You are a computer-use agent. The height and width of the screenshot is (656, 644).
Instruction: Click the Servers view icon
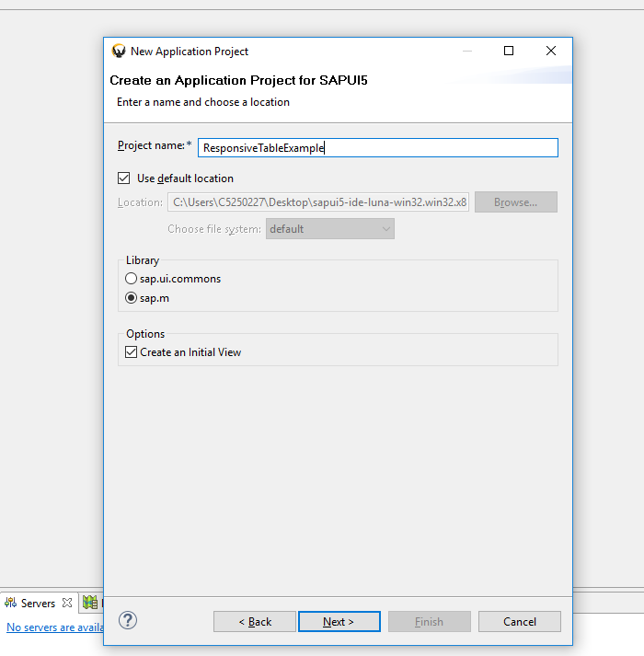pos(10,603)
